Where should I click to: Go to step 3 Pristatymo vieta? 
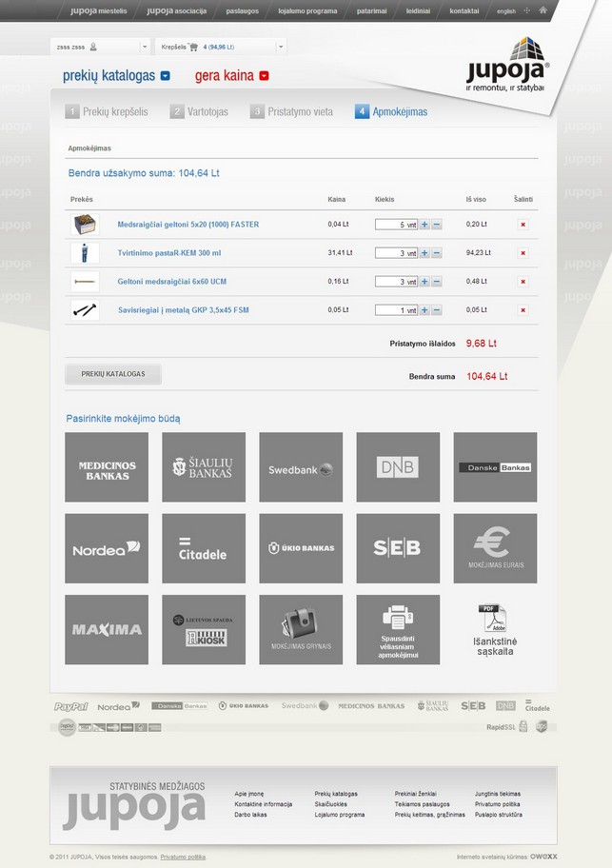pos(291,111)
